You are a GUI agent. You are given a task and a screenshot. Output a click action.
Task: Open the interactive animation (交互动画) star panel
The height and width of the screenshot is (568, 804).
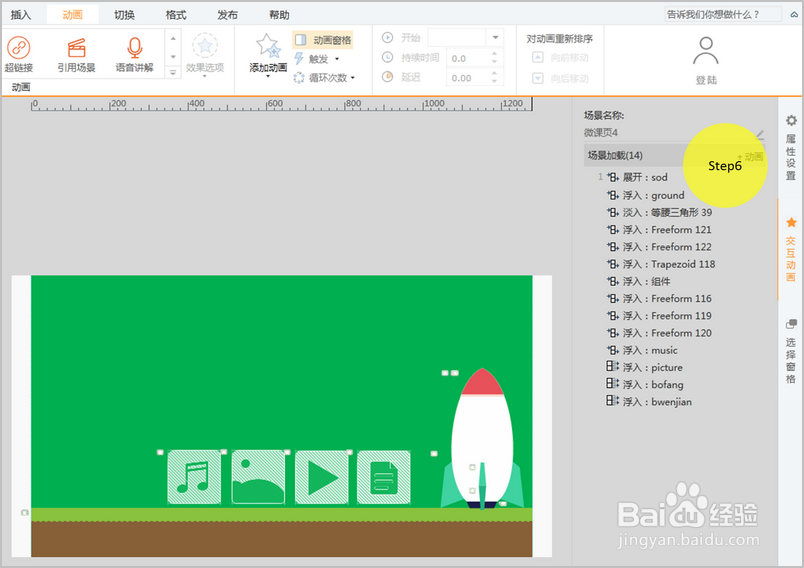pyautogui.click(x=791, y=249)
